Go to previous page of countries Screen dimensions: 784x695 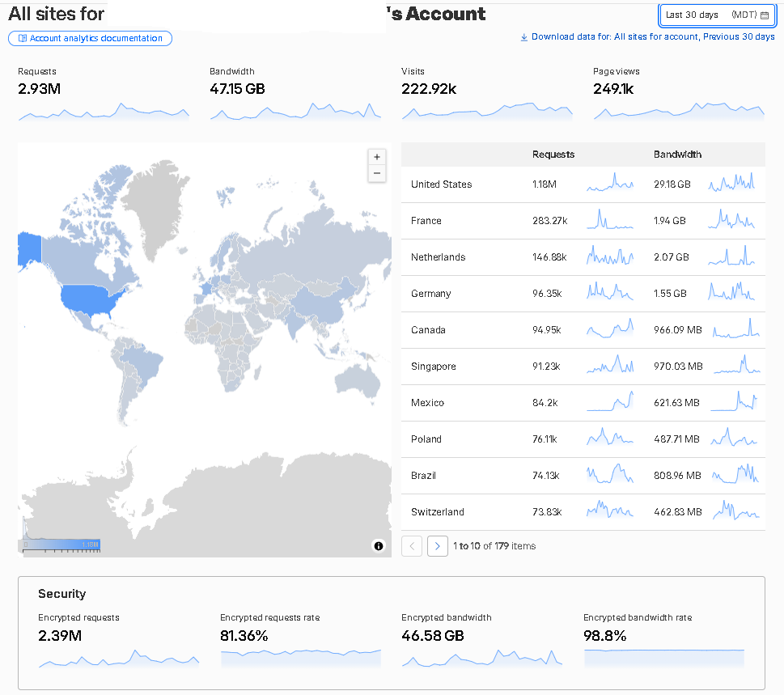pyautogui.click(x=412, y=546)
